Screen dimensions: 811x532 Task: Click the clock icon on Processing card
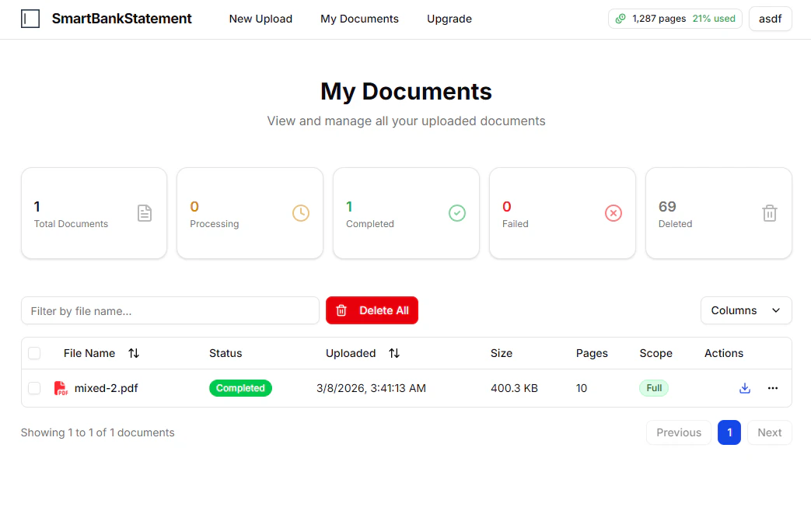click(301, 213)
